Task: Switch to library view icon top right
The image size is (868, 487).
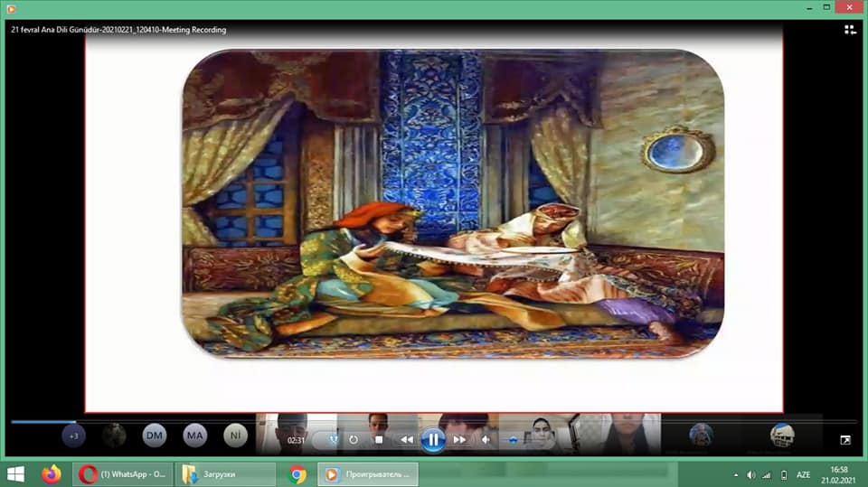Action: click(x=850, y=29)
